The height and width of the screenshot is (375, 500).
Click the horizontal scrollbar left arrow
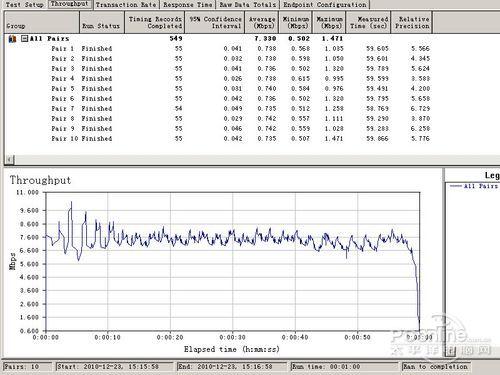9,159
